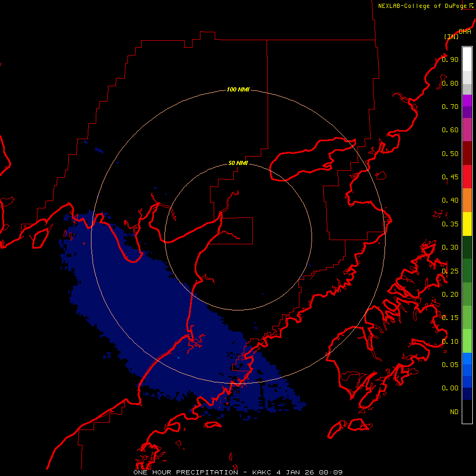The width and height of the screenshot is (476, 476).
Task: Click the [IN] units label
Action: coord(451,36)
